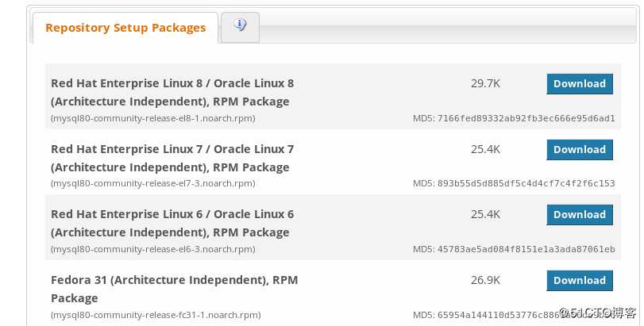
Task: Download the Fedora 31 RPM package
Action: (580, 281)
